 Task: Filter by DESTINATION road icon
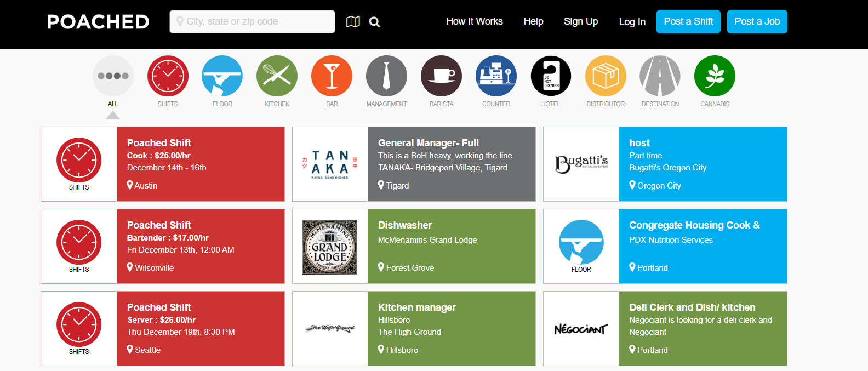point(660,76)
